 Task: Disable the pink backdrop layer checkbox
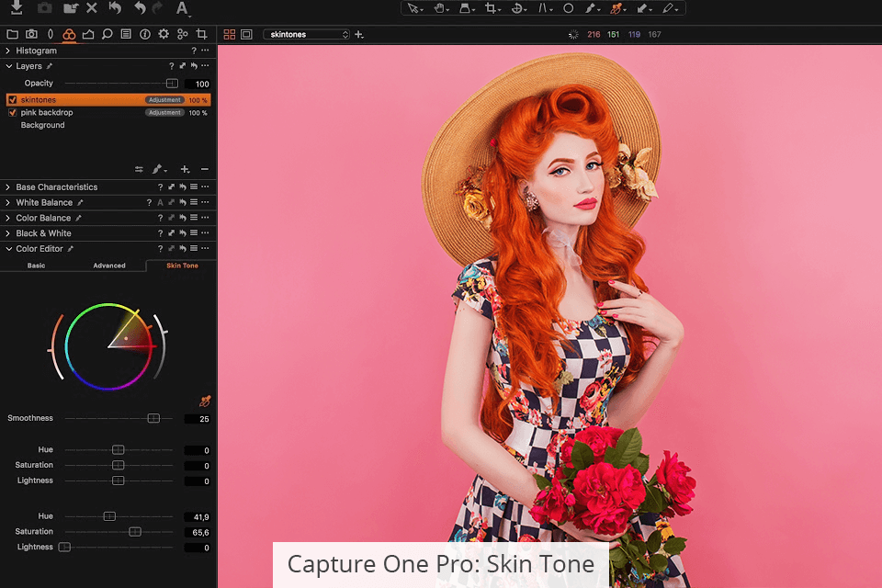(x=12, y=112)
